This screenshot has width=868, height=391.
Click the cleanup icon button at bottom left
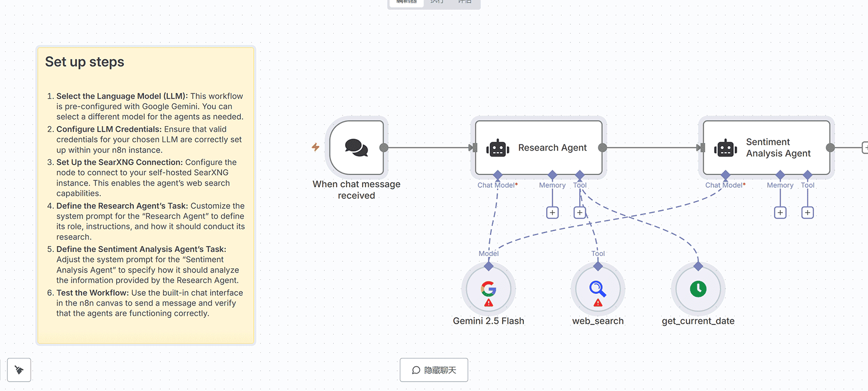[19, 370]
